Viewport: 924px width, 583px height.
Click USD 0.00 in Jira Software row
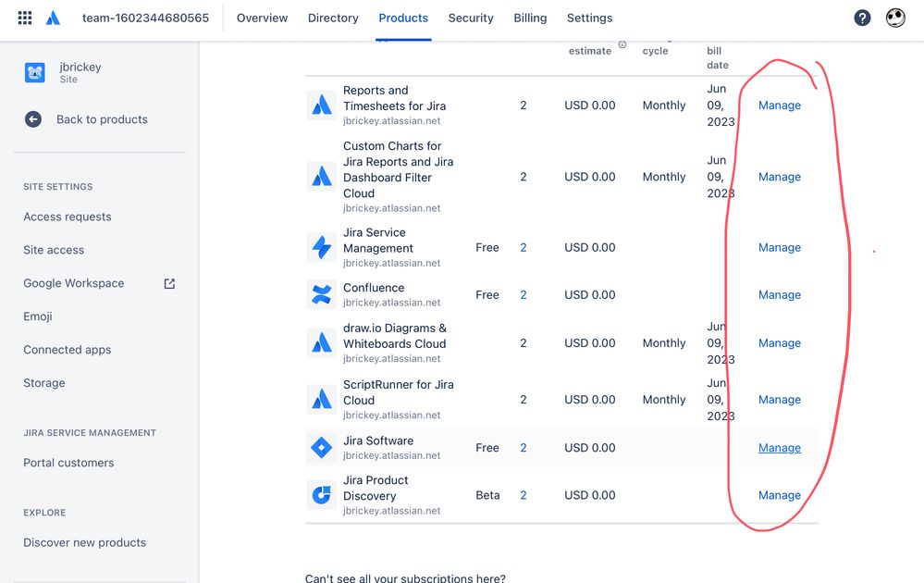[x=590, y=448]
